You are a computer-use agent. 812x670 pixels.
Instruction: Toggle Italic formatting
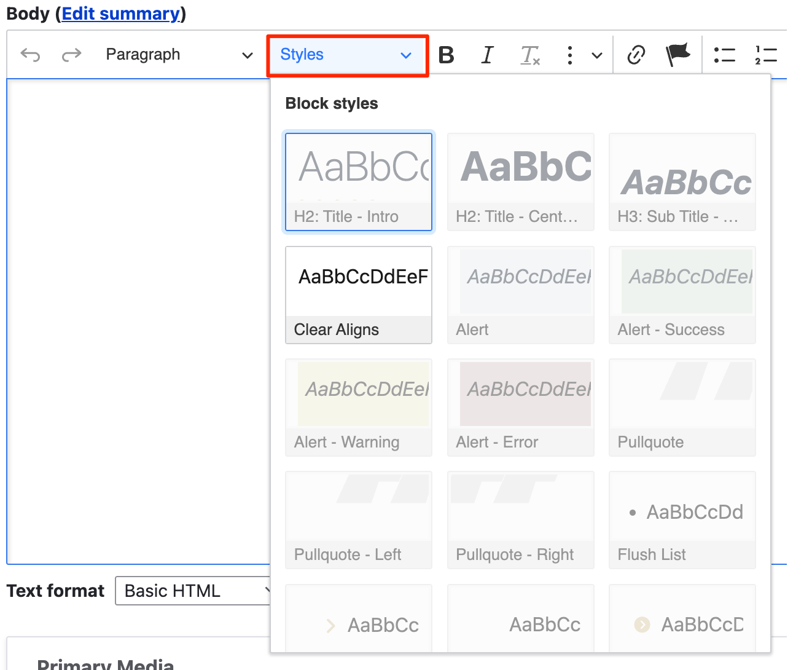tap(487, 55)
